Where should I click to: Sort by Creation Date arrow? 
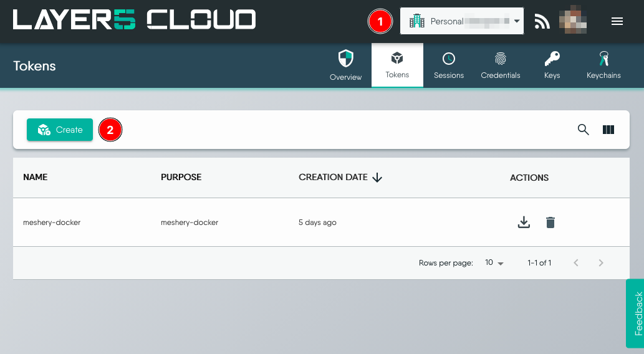coord(377,178)
